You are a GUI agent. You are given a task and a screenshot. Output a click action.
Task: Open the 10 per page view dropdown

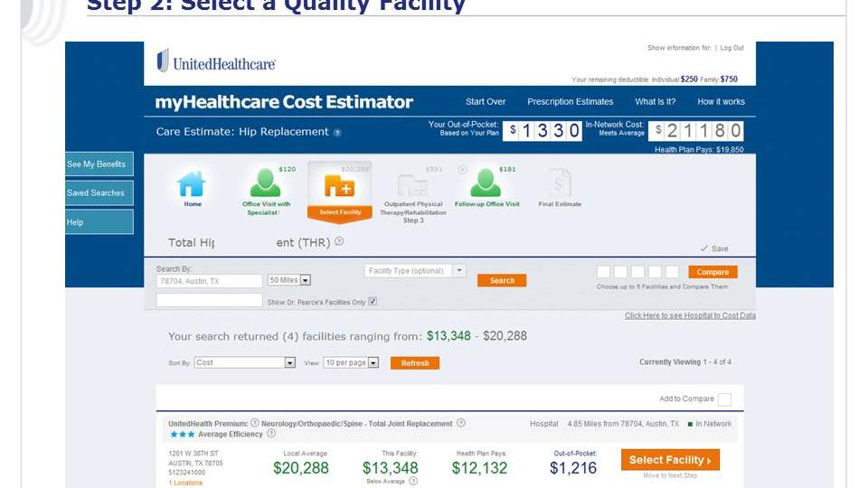point(351,362)
